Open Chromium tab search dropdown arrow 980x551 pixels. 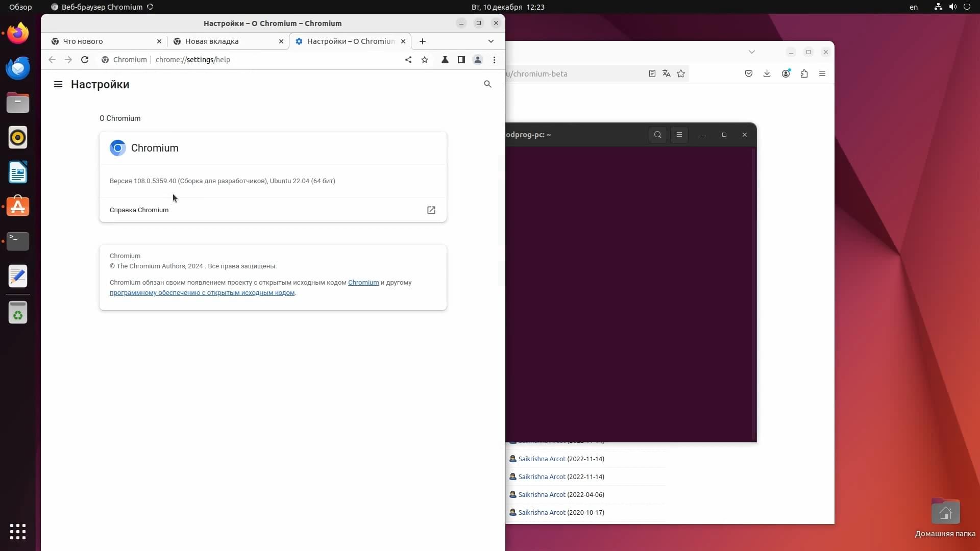pyautogui.click(x=491, y=41)
